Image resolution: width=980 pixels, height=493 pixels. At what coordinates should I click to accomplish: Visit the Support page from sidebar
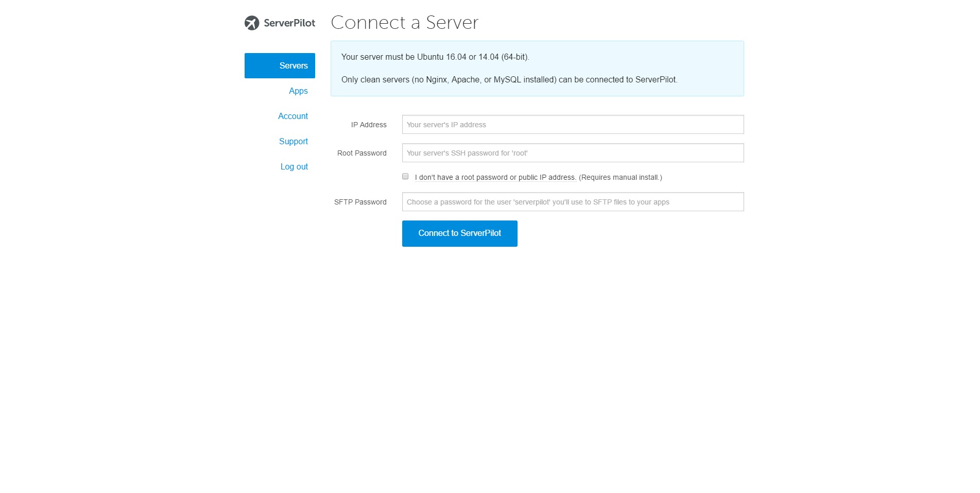[x=294, y=141]
